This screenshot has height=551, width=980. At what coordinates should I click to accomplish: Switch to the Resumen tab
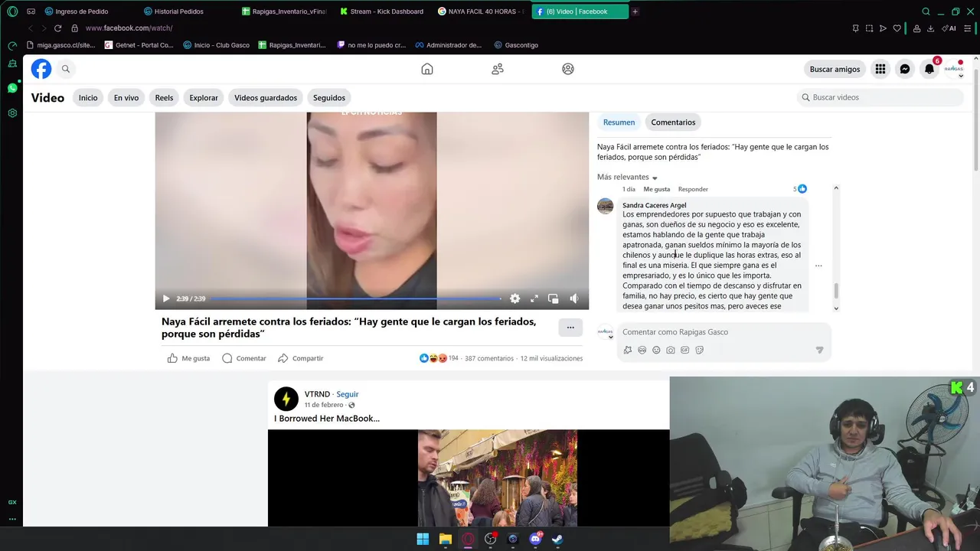(619, 122)
